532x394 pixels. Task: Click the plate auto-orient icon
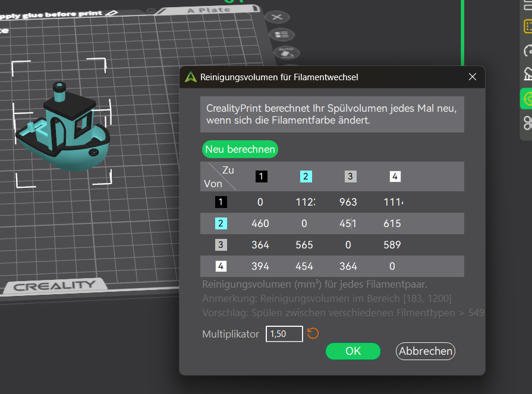287,52
